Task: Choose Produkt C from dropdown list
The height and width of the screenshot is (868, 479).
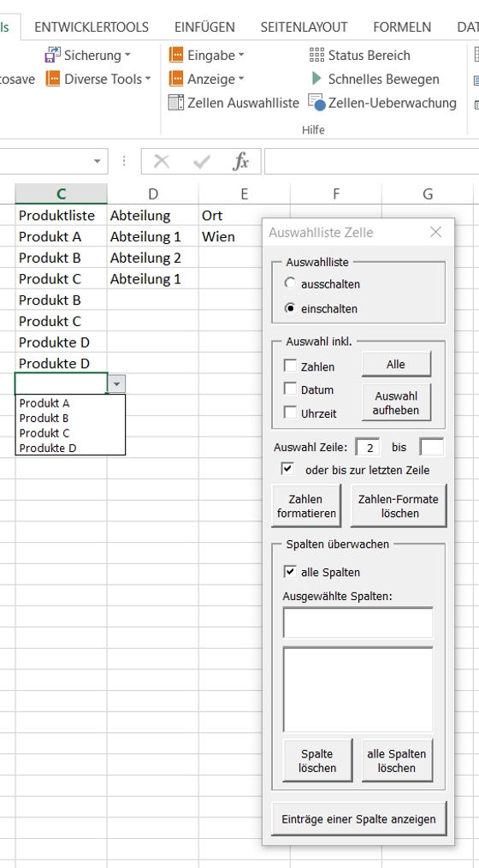Action: point(70,433)
